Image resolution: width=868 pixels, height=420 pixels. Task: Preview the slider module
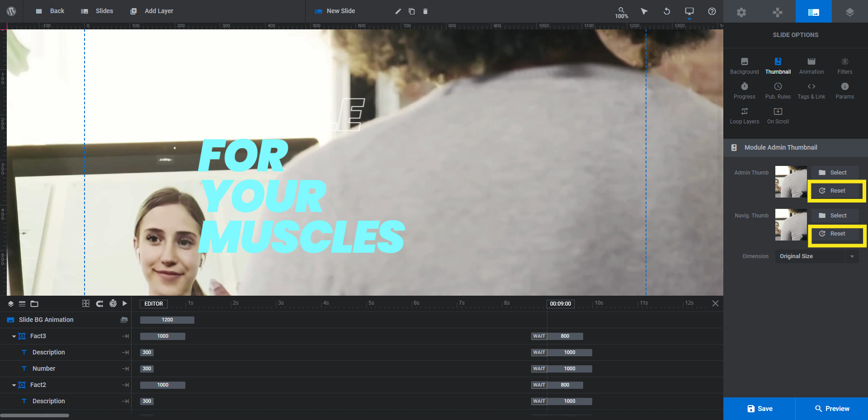coord(832,409)
